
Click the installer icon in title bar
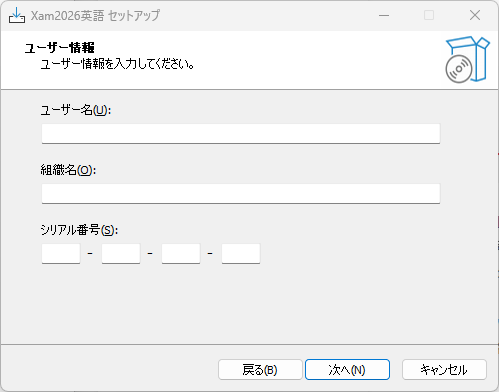pyautogui.click(x=17, y=15)
